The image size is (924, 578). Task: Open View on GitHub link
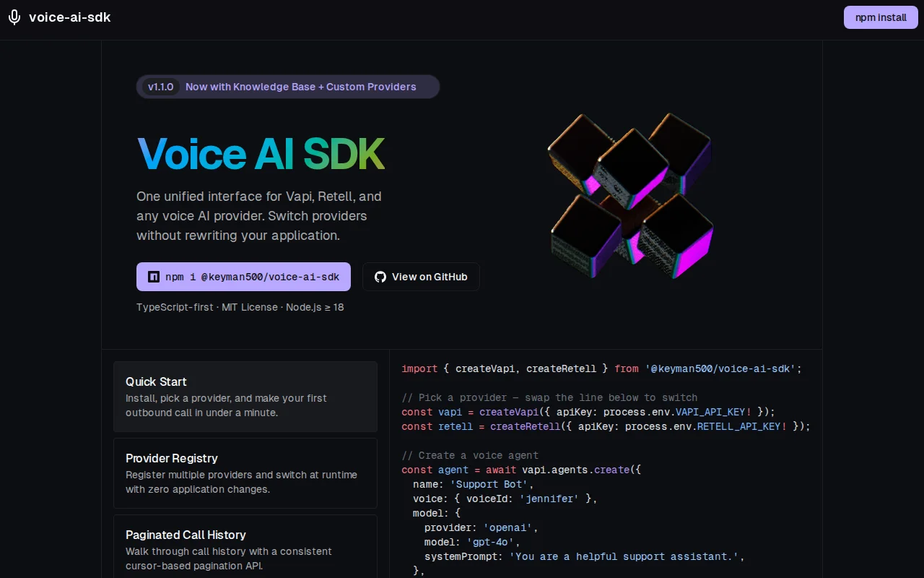point(421,277)
